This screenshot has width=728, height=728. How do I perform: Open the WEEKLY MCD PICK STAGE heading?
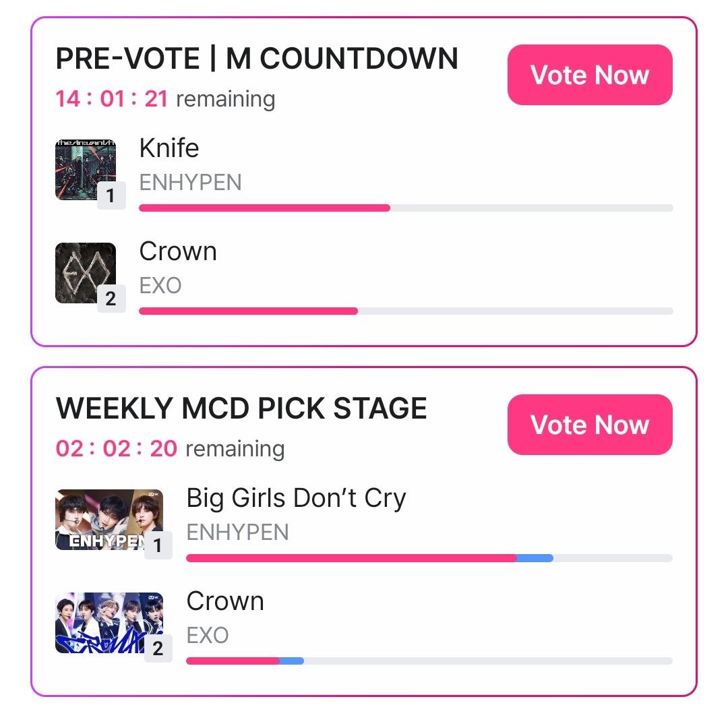pos(241,409)
